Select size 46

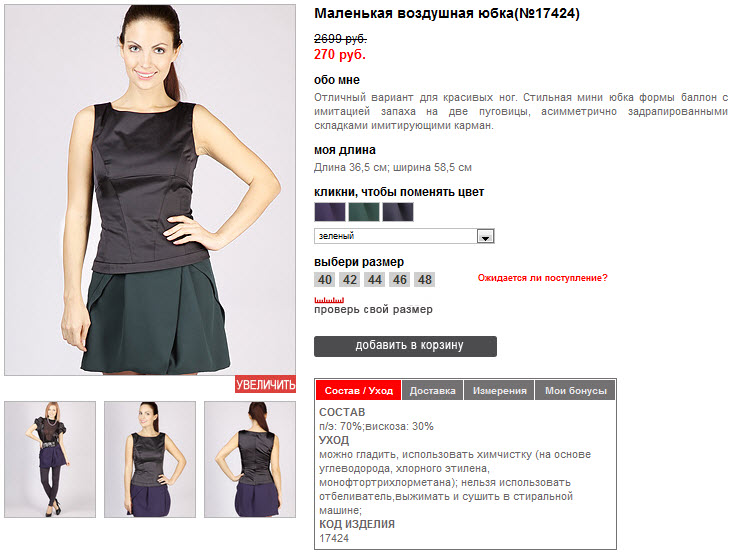click(400, 280)
